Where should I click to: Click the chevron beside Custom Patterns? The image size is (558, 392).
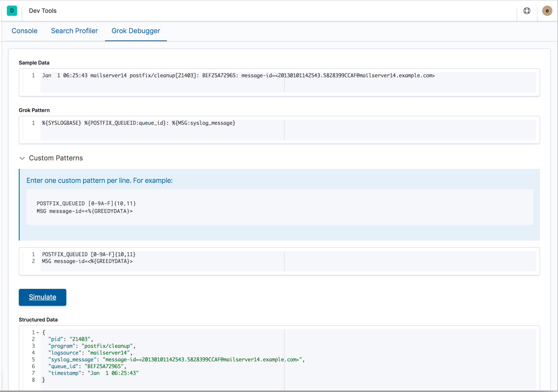coord(22,157)
